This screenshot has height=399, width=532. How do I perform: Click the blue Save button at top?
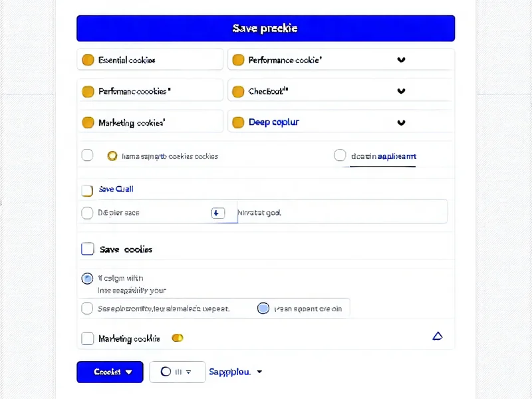pos(265,29)
